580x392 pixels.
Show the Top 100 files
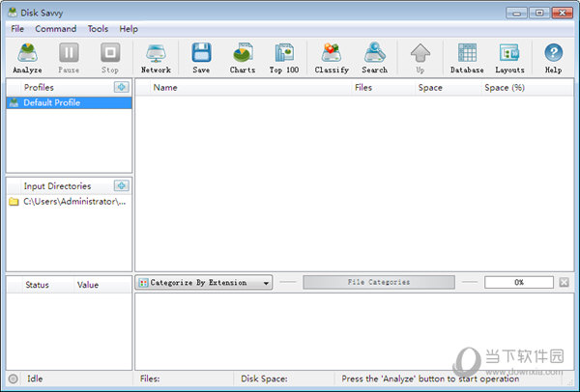click(284, 58)
